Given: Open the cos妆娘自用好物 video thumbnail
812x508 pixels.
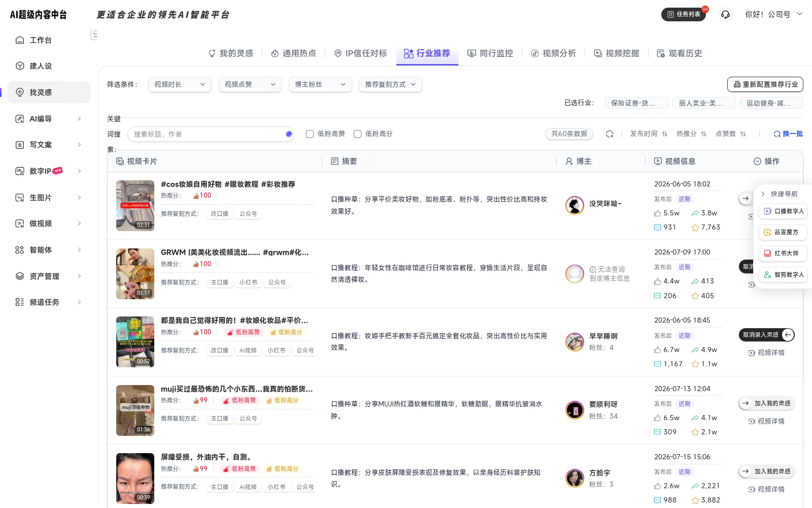Looking at the screenshot, I should 135,206.
